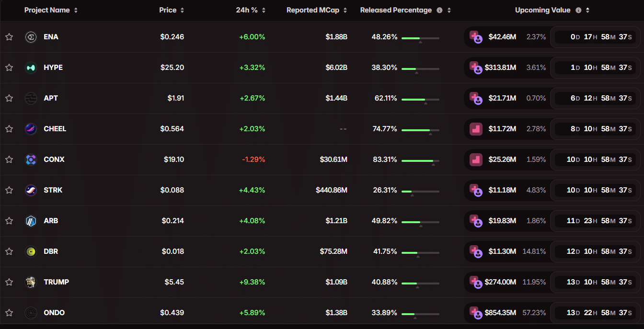
Task: Click the CHEEL unlock type icon
Action: pyautogui.click(x=476, y=129)
